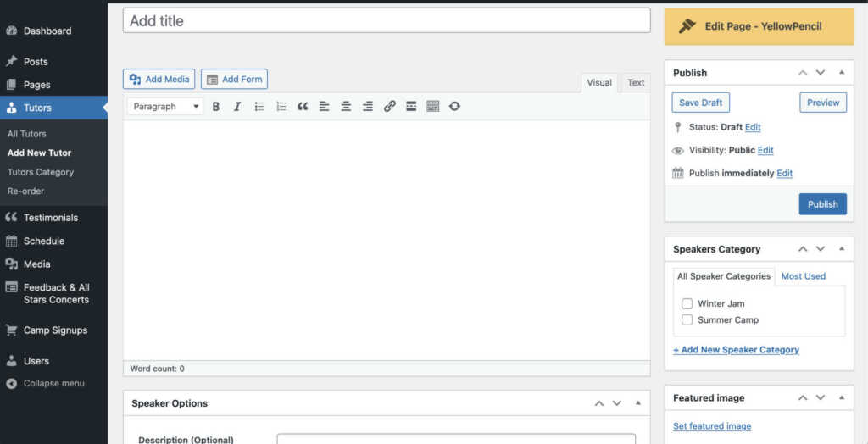This screenshot has height=444, width=868.
Task: Click the Add title input field
Action: pyautogui.click(x=387, y=20)
